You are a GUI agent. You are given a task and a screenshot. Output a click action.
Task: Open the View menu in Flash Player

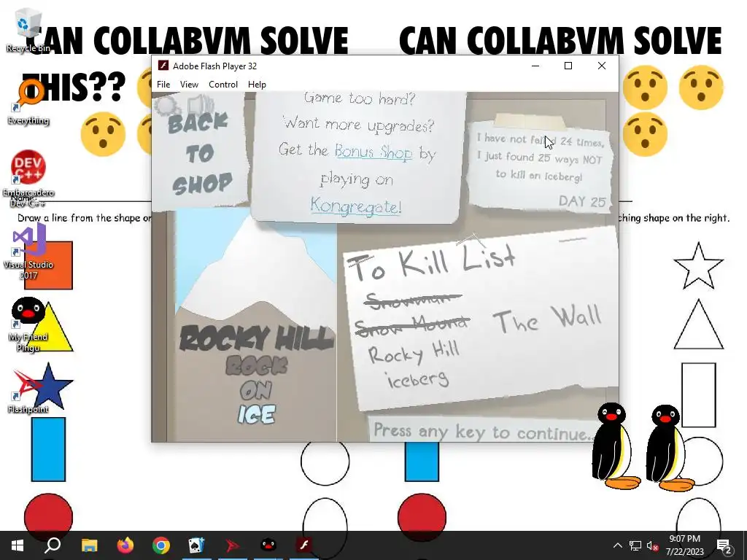coord(189,85)
